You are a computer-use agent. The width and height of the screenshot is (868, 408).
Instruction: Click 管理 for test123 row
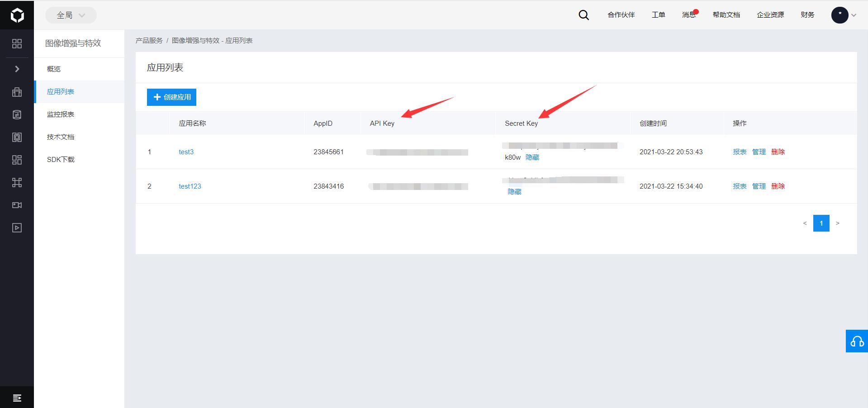click(759, 186)
